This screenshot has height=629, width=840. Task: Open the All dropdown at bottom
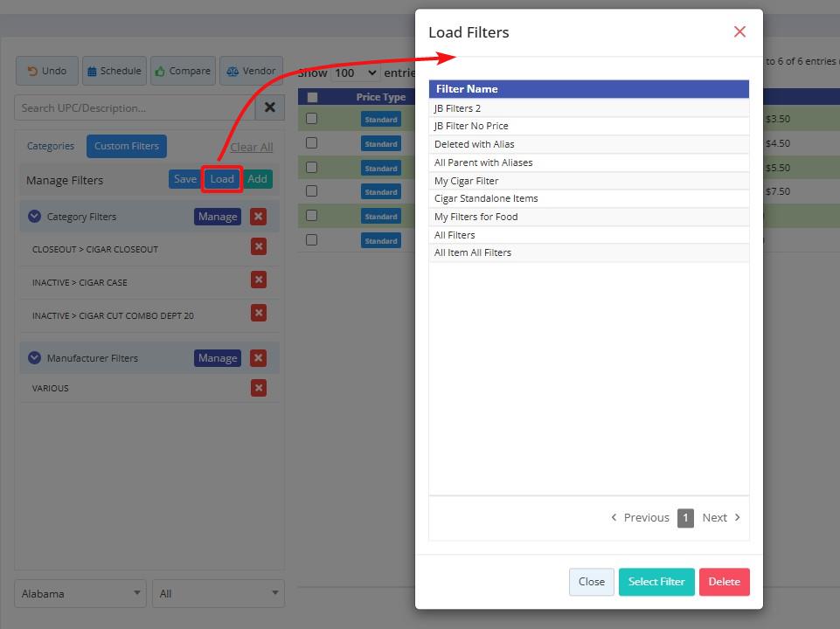219,593
